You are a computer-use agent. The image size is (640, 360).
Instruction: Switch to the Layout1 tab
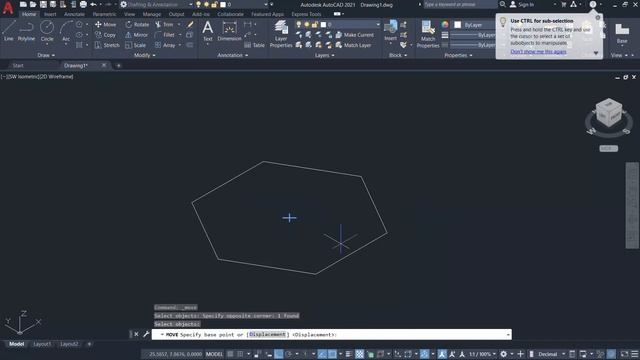click(42, 344)
